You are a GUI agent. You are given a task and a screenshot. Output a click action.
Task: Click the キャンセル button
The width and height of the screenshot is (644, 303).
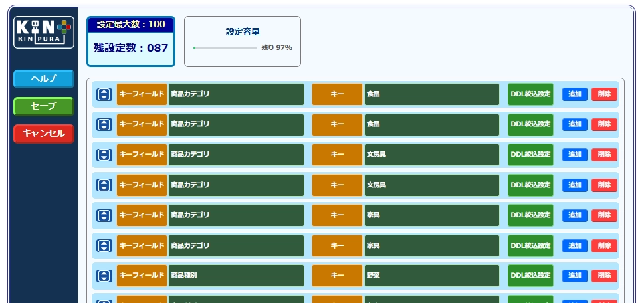point(44,134)
